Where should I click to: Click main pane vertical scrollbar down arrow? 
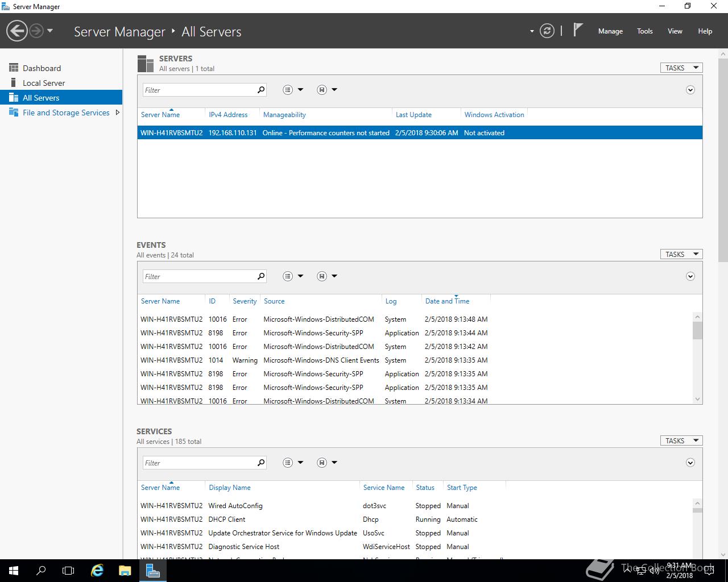click(x=723, y=554)
